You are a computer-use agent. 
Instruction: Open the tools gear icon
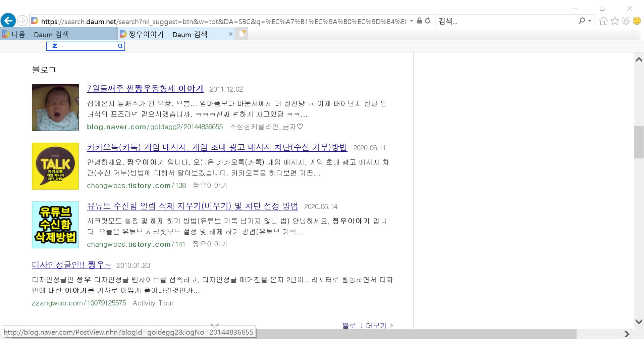[626, 21]
